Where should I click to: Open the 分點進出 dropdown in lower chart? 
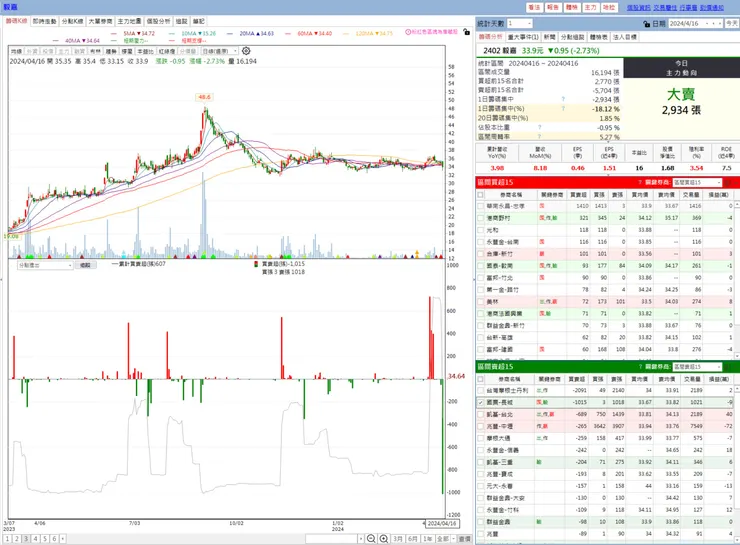point(70,265)
